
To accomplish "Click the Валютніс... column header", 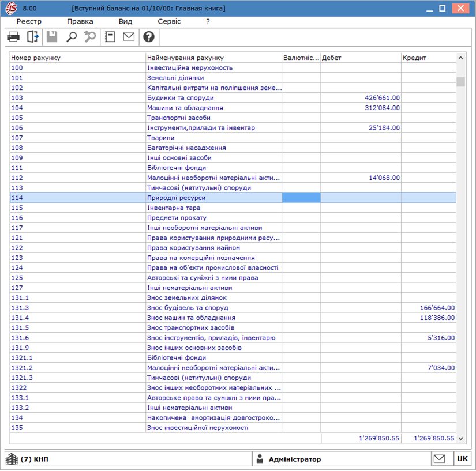I will click(301, 58).
